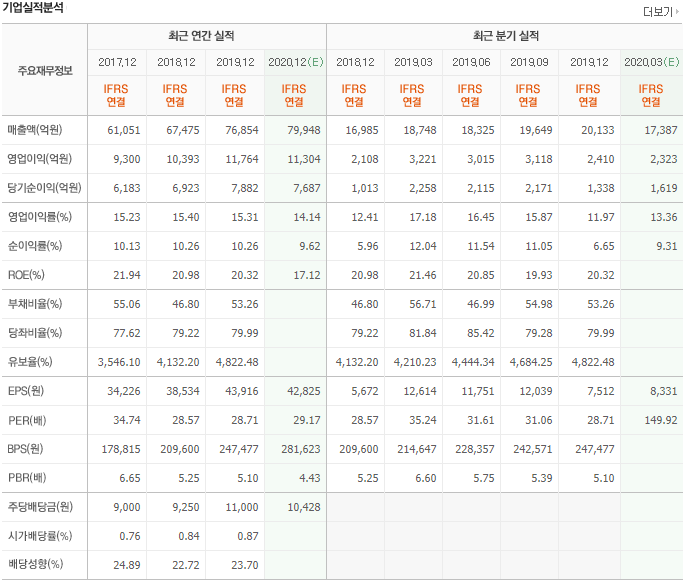Click the payout ratio value 24.89

tap(127, 565)
